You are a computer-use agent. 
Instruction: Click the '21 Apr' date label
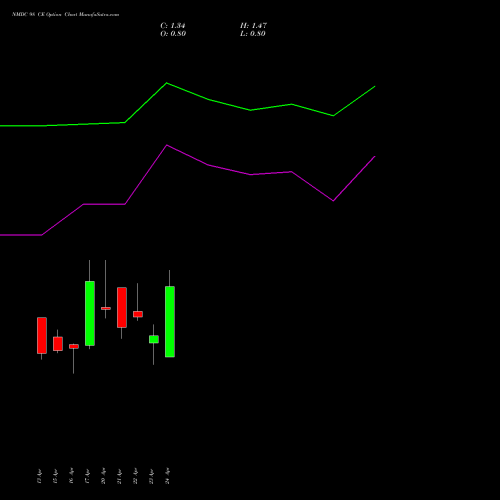pyautogui.click(x=119, y=476)
